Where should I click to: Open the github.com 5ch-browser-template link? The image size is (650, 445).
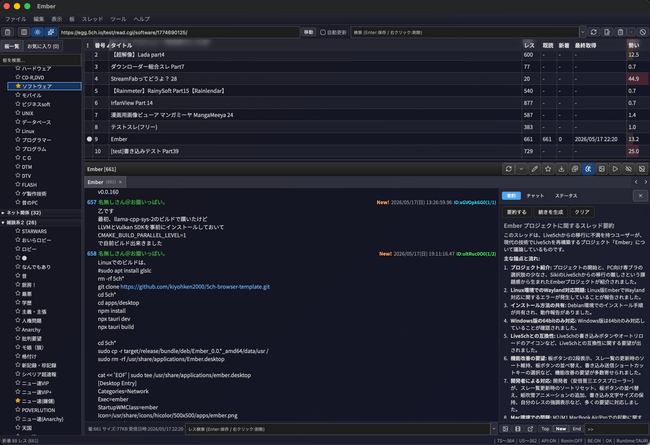tap(195, 287)
